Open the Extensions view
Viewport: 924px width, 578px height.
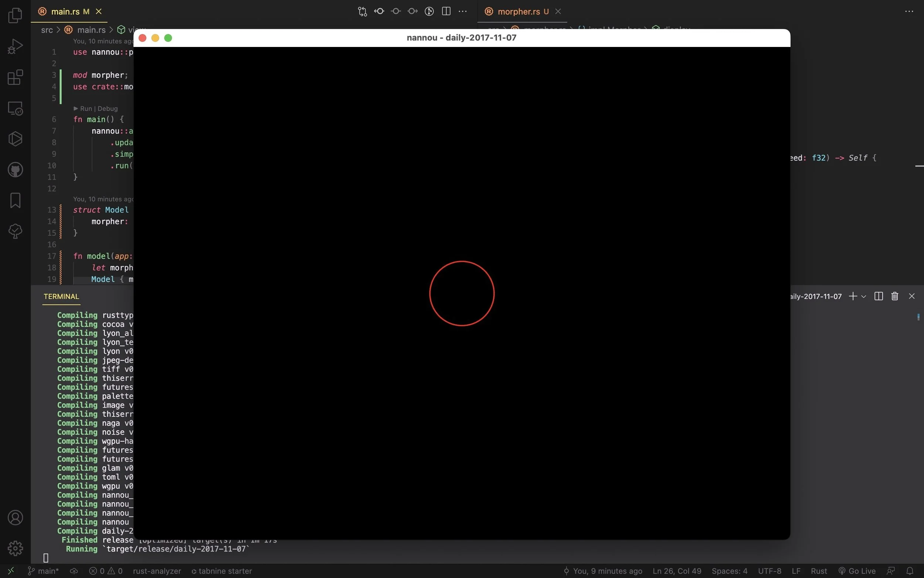coord(15,77)
